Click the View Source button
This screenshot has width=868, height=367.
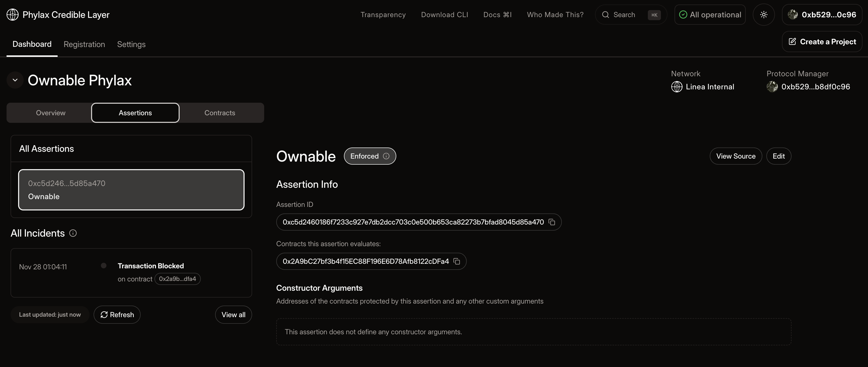(x=736, y=156)
